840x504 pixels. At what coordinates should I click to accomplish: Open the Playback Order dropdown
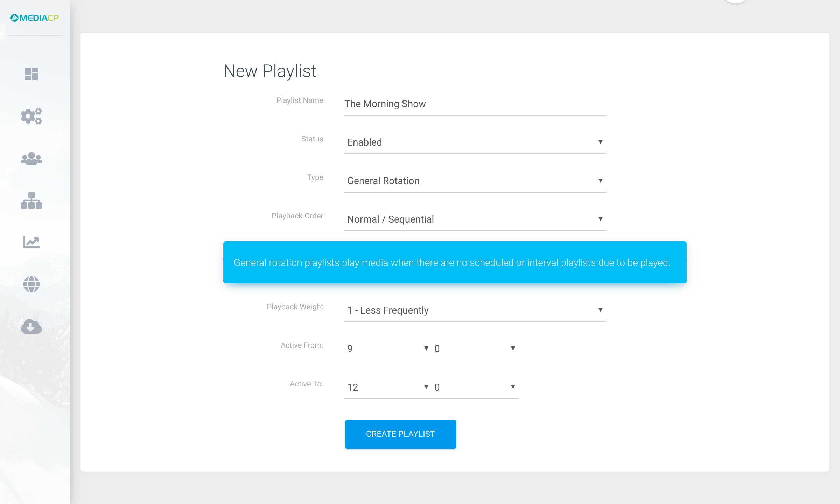click(475, 219)
